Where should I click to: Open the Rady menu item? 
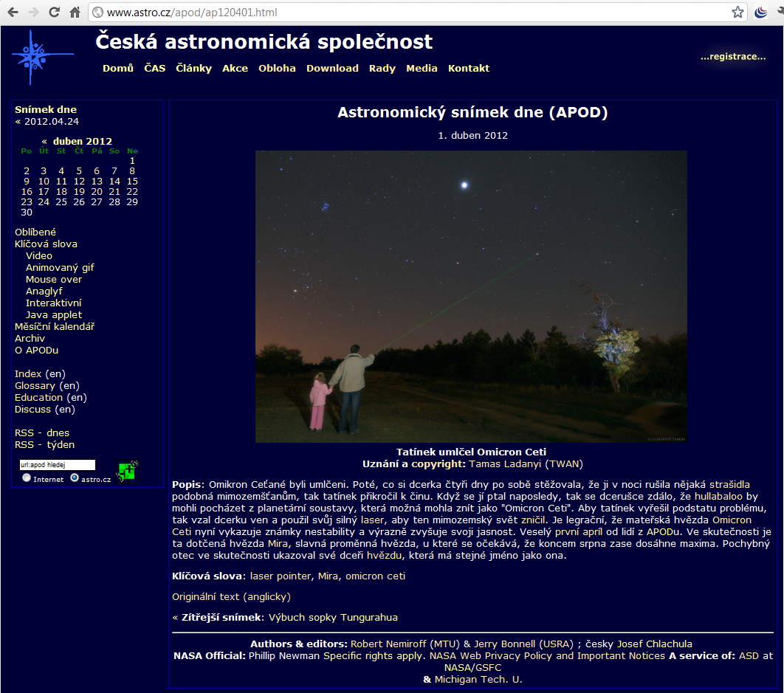382,68
